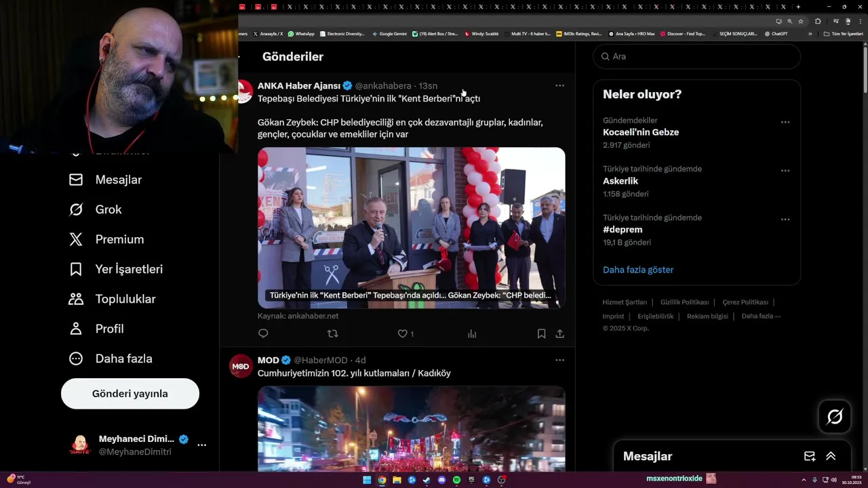The image size is (868, 488).
Task: Share the ANKA Haber Ajansı post
Action: click(559, 333)
